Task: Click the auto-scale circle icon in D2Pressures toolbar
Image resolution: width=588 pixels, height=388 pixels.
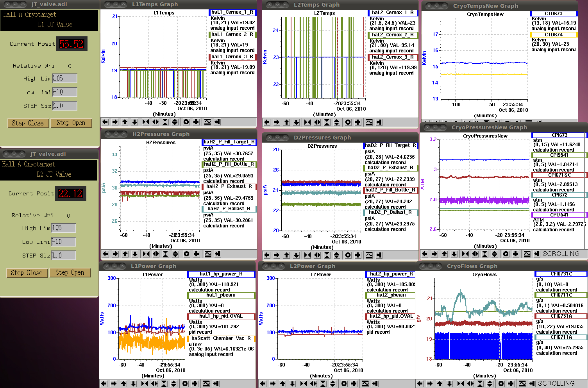Action: coord(348,255)
